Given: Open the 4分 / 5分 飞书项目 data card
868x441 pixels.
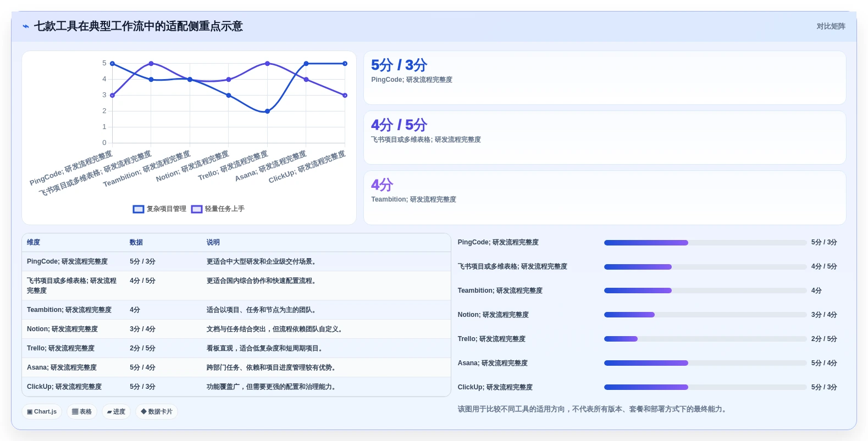Looking at the screenshot, I should (605, 138).
